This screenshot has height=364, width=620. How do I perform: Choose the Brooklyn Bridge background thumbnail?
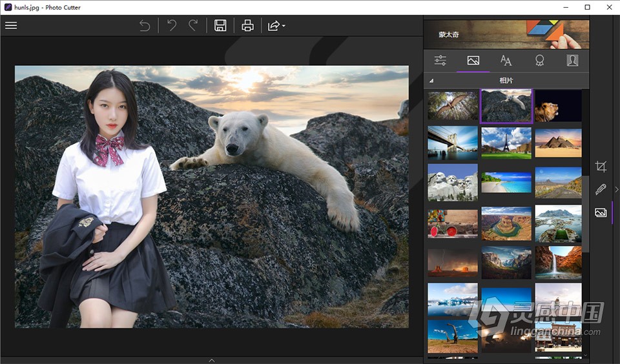pyautogui.click(x=453, y=143)
